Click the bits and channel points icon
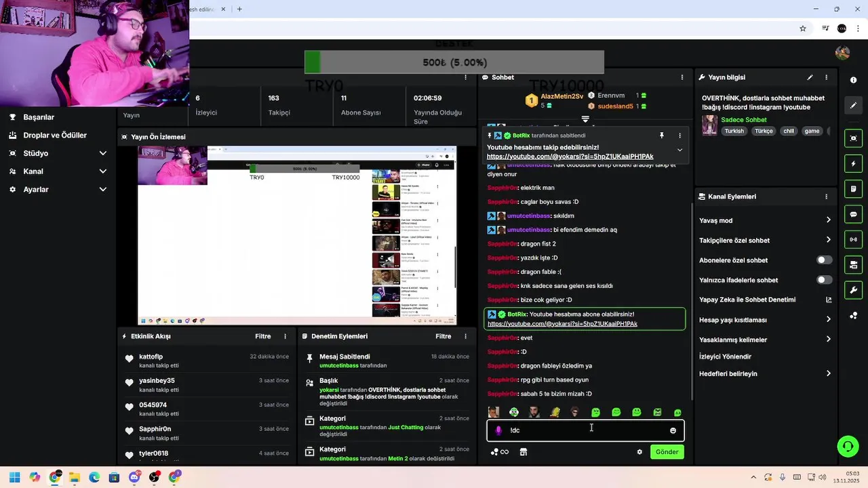868x488 pixels. (x=500, y=452)
